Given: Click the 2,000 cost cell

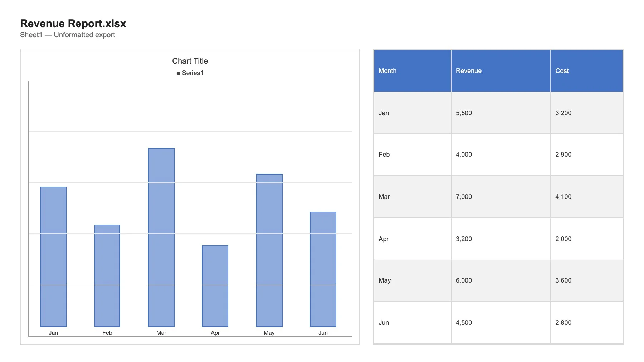Looking at the screenshot, I should (x=587, y=239).
